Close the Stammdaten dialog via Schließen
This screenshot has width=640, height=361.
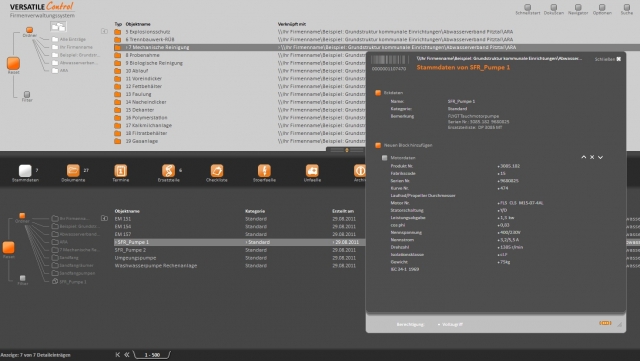tap(608, 59)
